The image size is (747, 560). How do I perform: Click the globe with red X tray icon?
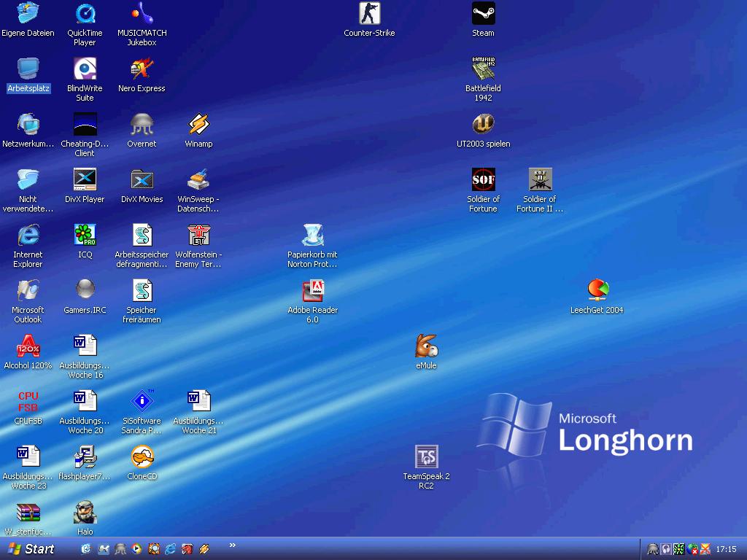692,550
